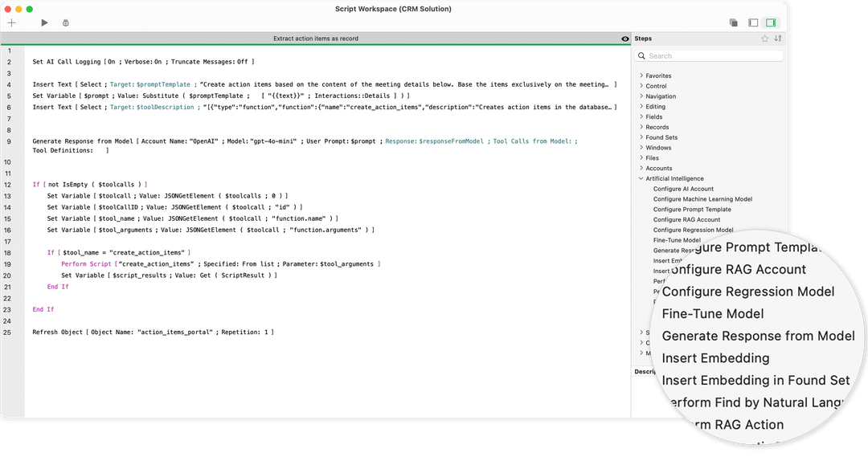Show favorite steps with the star icon
The height and width of the screenshot is (461, 868).
[x=765, y=39]
